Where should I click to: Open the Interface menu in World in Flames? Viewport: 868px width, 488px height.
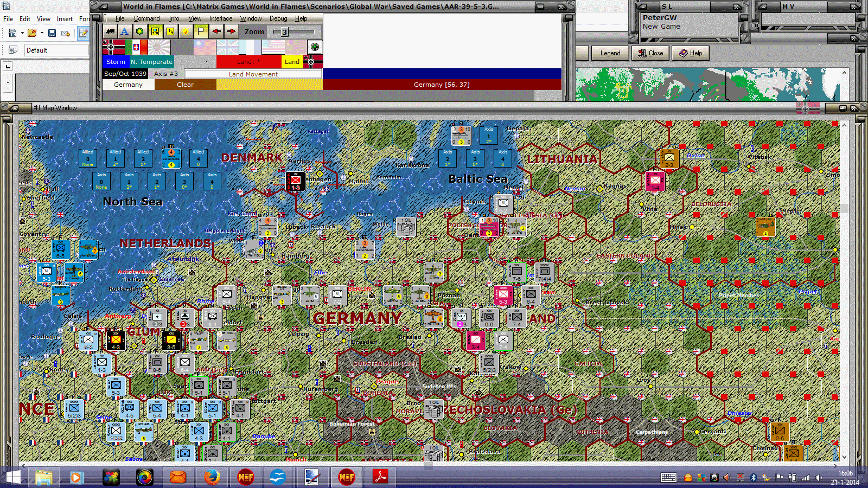221,18
